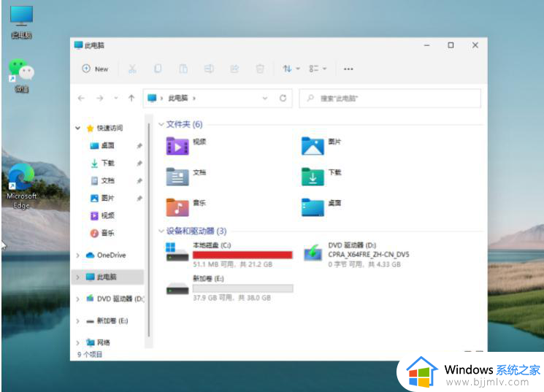The height and width of the screenshot is (392, 544).
Task: Click the Rename icon in toolbar
Action: coord(209,69)
